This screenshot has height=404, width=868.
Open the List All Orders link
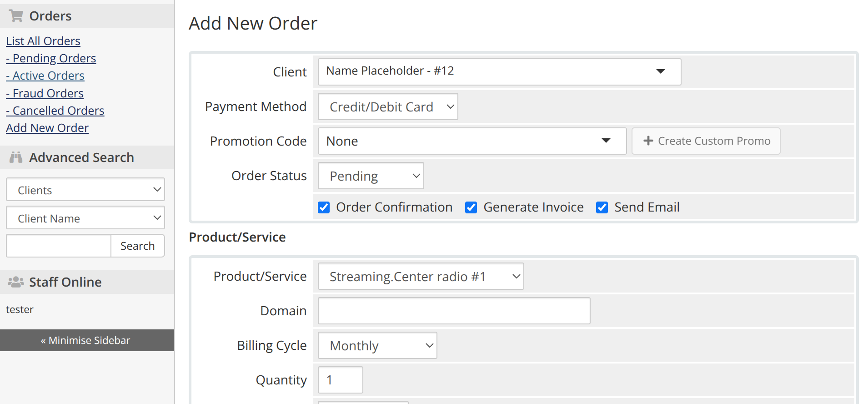[x=43, y=41]
